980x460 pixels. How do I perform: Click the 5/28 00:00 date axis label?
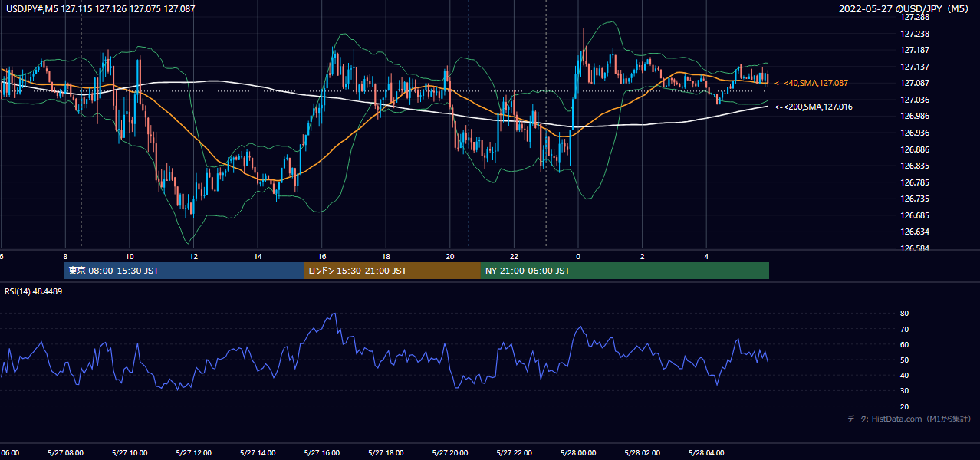[578, 452]
